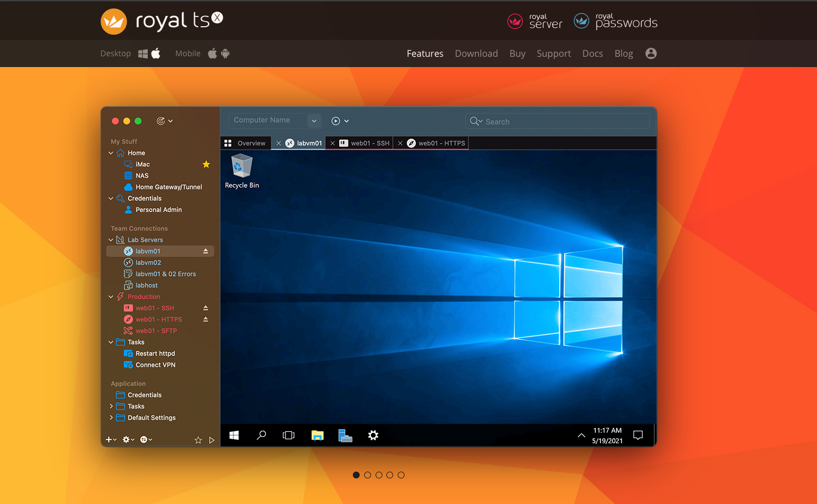Open the Computer Name combo box dropdown

tap(314, 120)
